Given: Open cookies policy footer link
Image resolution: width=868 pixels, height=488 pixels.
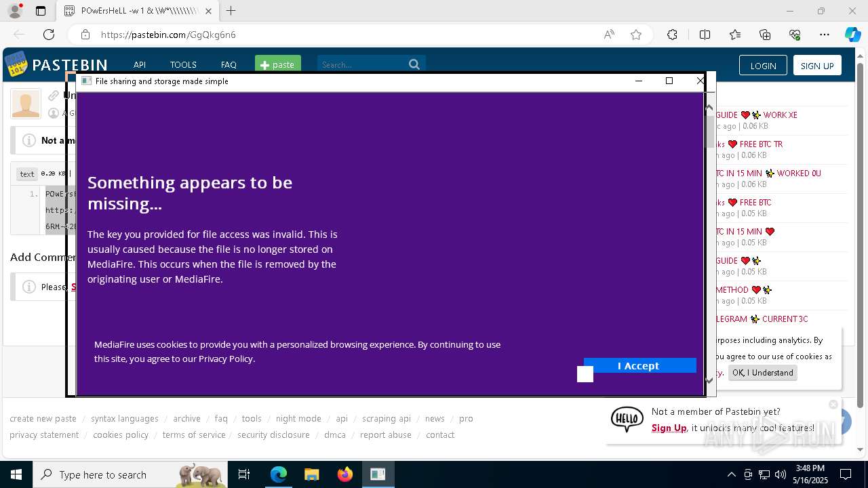Looking at the screenshot, I should 121,434.
